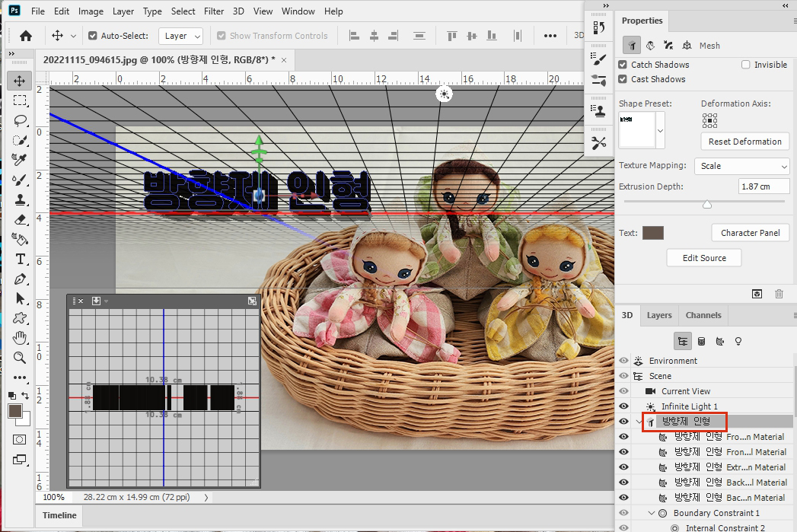Select the Brush tool
Image resolution: width=797 pixels, height=532 pixels.
(x=19, y=180)
